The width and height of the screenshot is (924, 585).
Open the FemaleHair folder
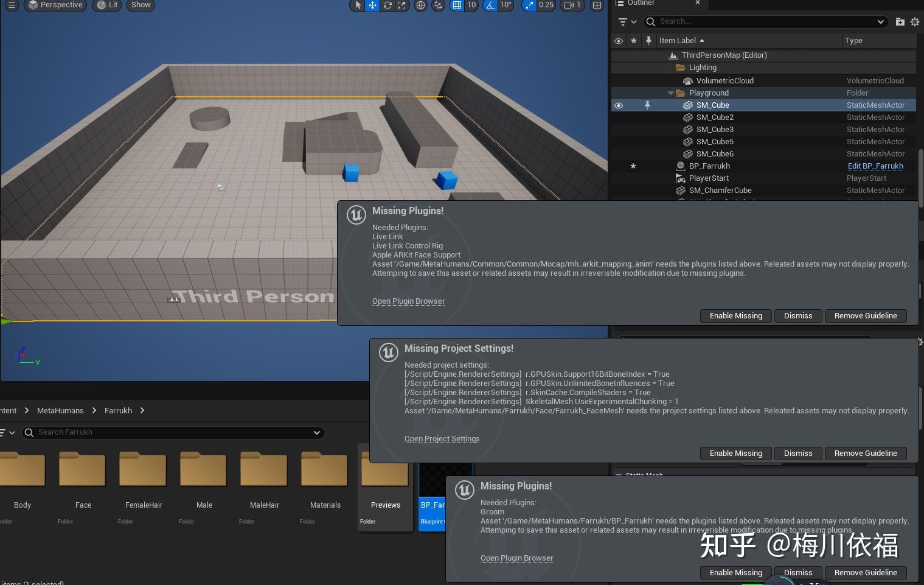point(144,487)
